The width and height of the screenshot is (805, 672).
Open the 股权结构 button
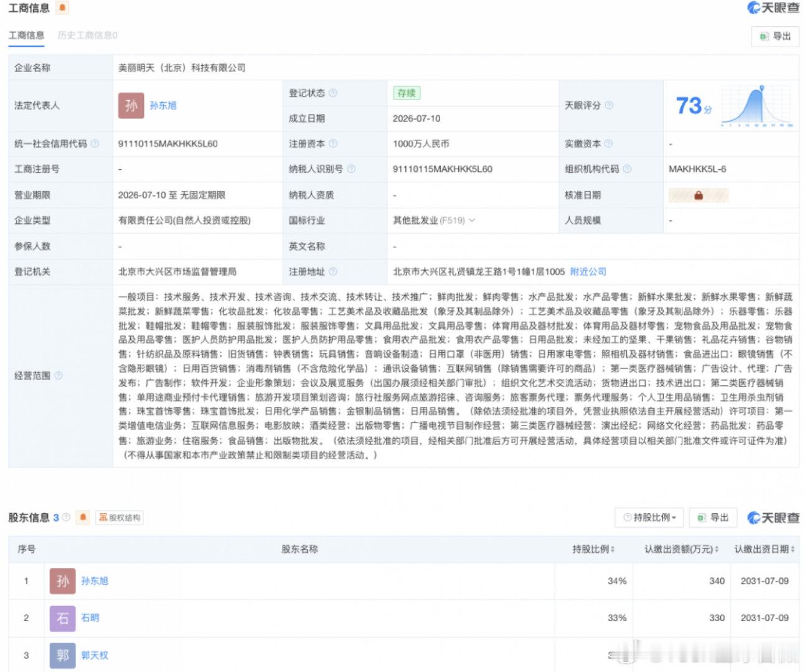click(x=120, y=517)
